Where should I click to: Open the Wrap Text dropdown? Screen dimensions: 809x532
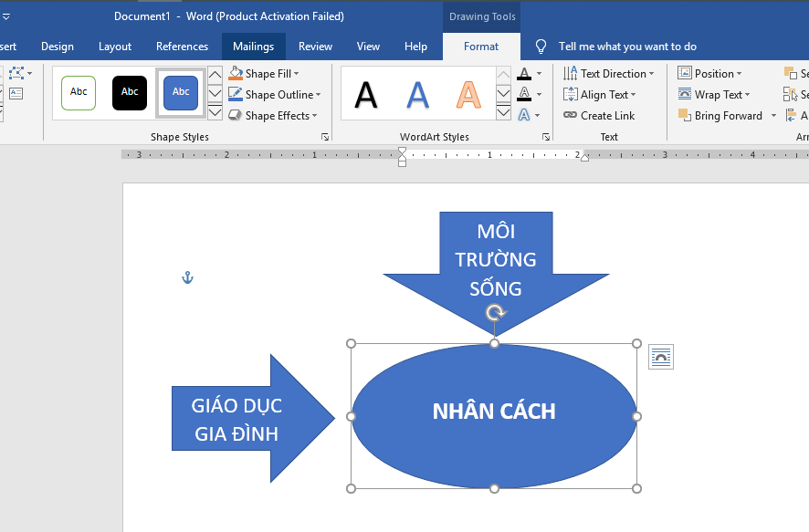[x=713, y=95]
